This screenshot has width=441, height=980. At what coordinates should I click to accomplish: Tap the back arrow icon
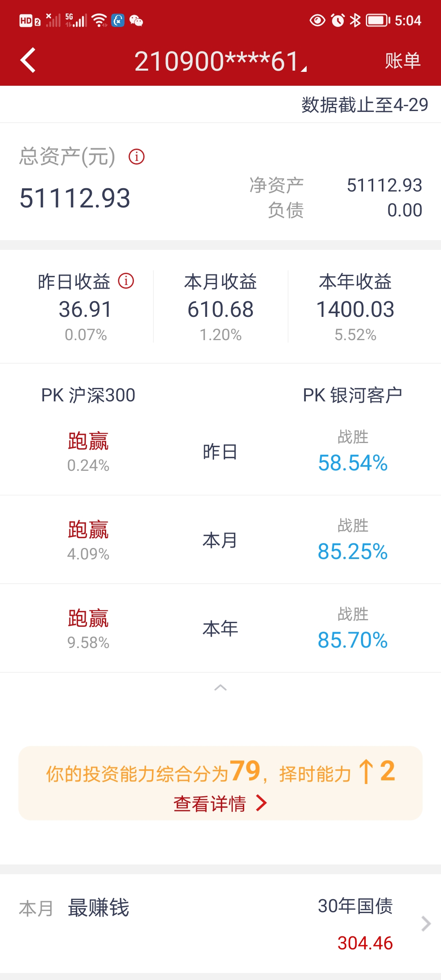[x=28, y=60]
